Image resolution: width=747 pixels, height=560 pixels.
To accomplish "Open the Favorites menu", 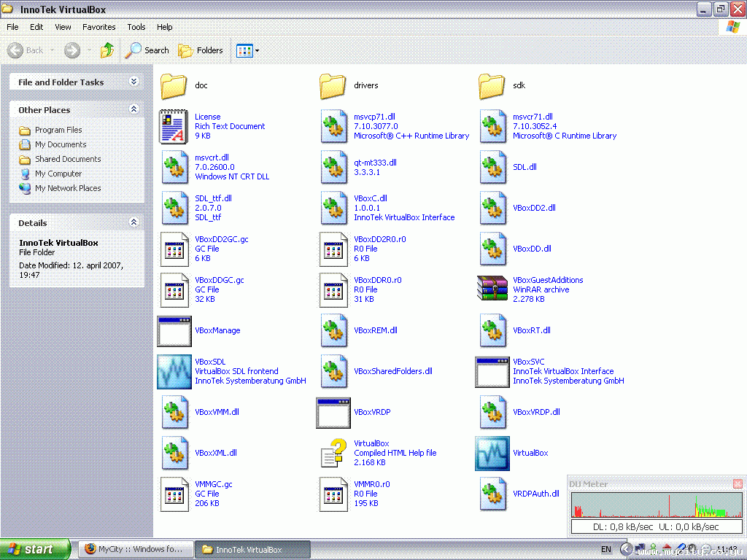I will [x=98, y=27].
